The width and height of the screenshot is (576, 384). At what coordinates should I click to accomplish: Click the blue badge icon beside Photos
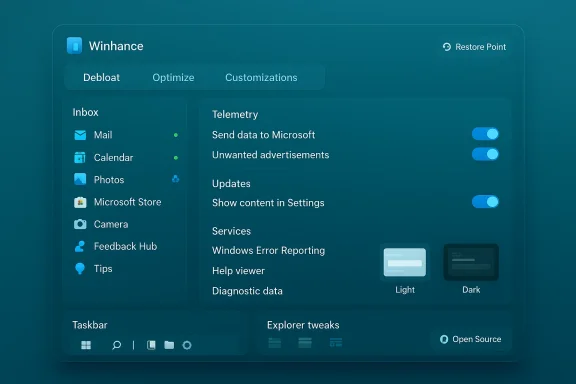click(176, 179)
